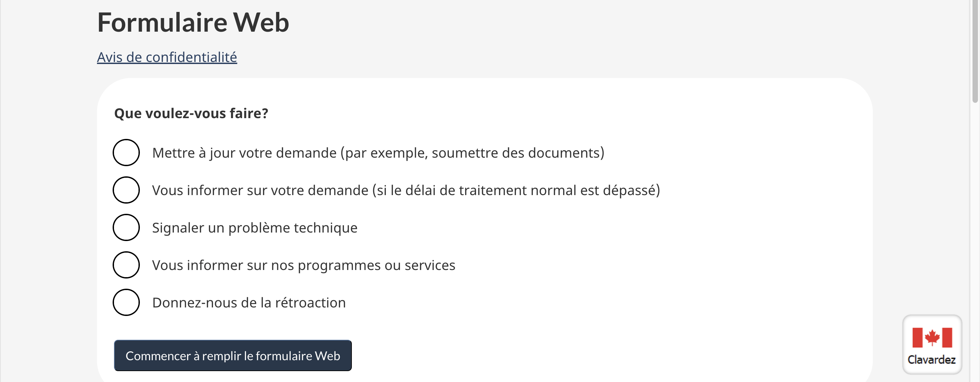Select radio button for Vous informer sur votre demande
This screenshot has height=382, width=980.
pos(126,190)
